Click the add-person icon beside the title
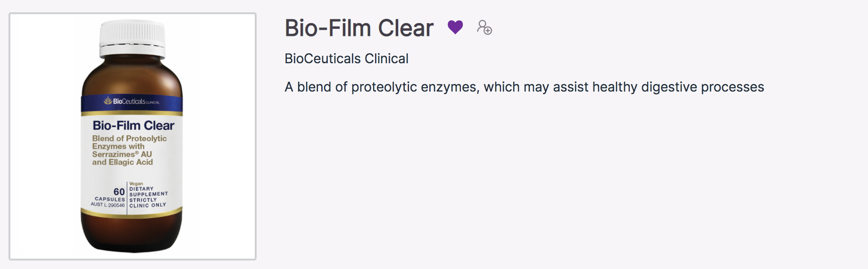The width and height of the screenshot is (868, 269). [484, 27]
